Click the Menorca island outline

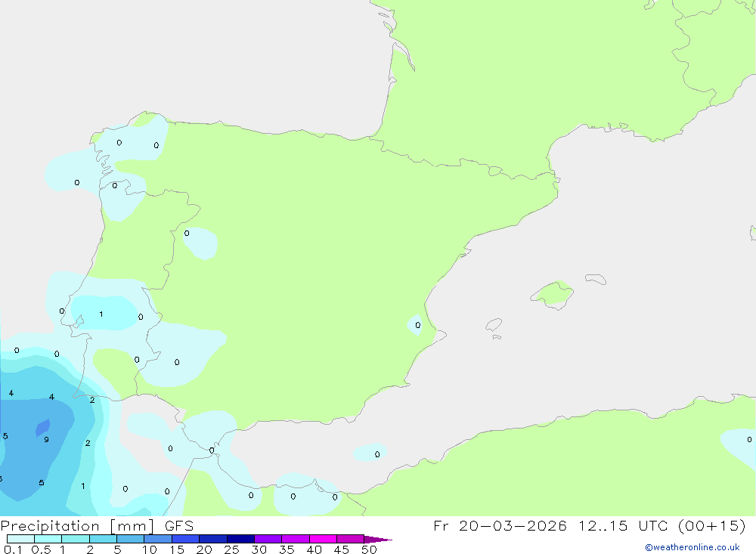[596, 279]
